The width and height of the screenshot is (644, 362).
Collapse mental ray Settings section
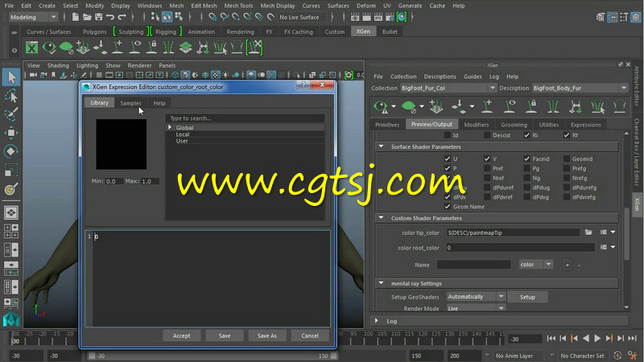(x=381, y=283)
